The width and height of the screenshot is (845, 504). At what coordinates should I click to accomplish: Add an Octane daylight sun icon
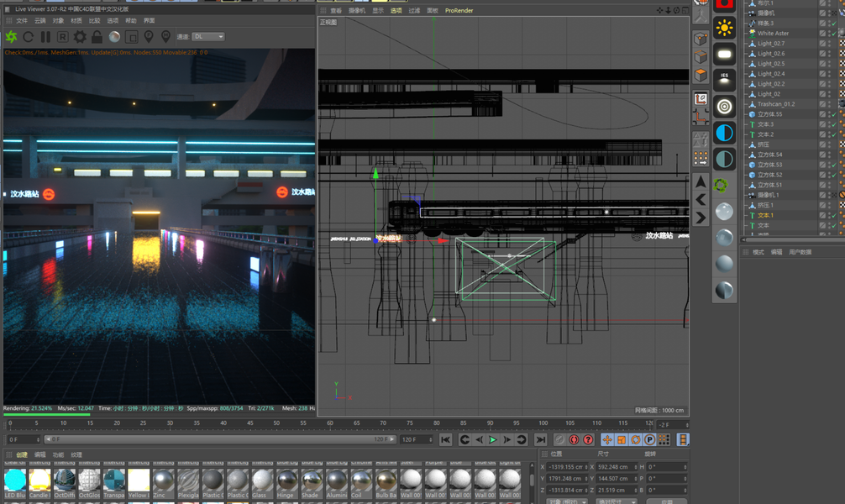coord(724,28)
